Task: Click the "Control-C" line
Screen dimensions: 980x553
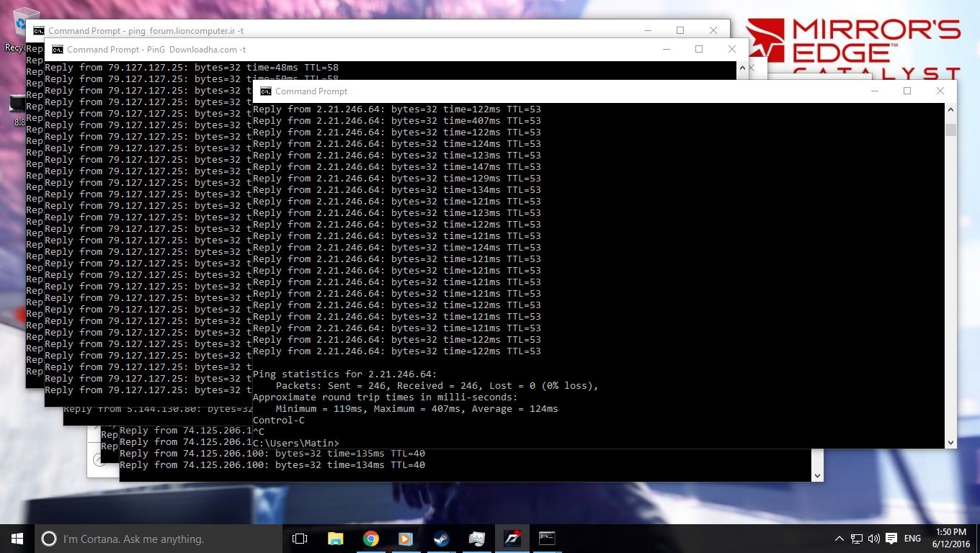Action: [279, 421]
